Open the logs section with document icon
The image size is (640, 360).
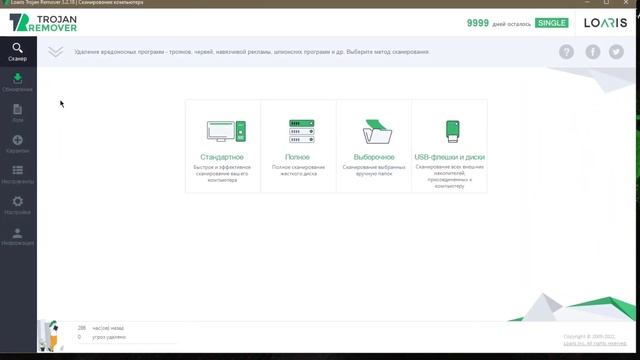pyautogui.click(x=18, y=113)
